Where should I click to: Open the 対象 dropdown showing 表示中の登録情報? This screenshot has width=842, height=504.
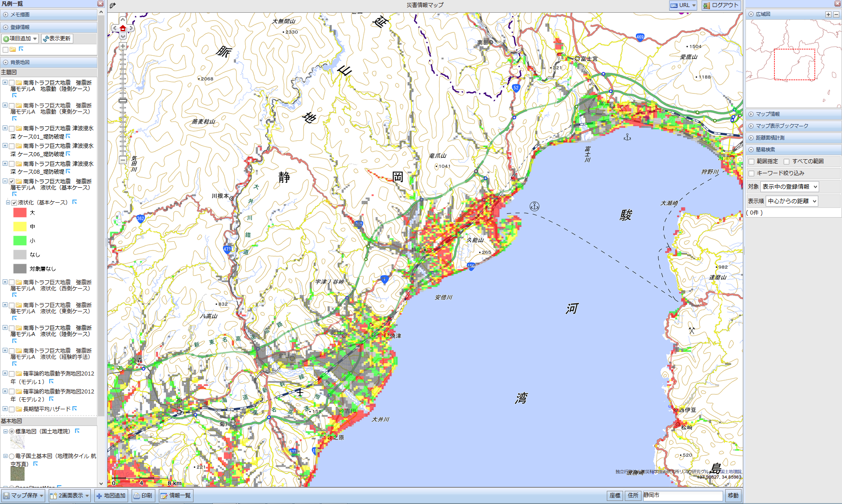(x=789, y=187)
